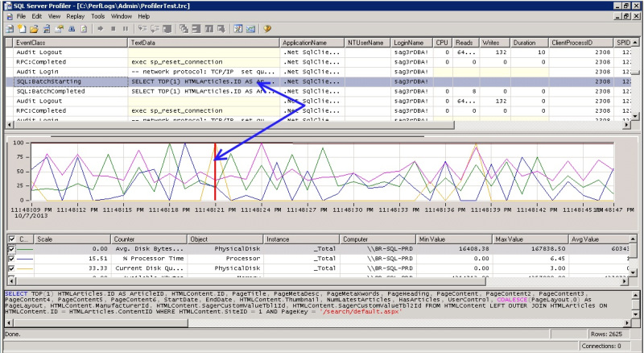Open the Replay menu
Screen dimensions: 644x353
75,15
